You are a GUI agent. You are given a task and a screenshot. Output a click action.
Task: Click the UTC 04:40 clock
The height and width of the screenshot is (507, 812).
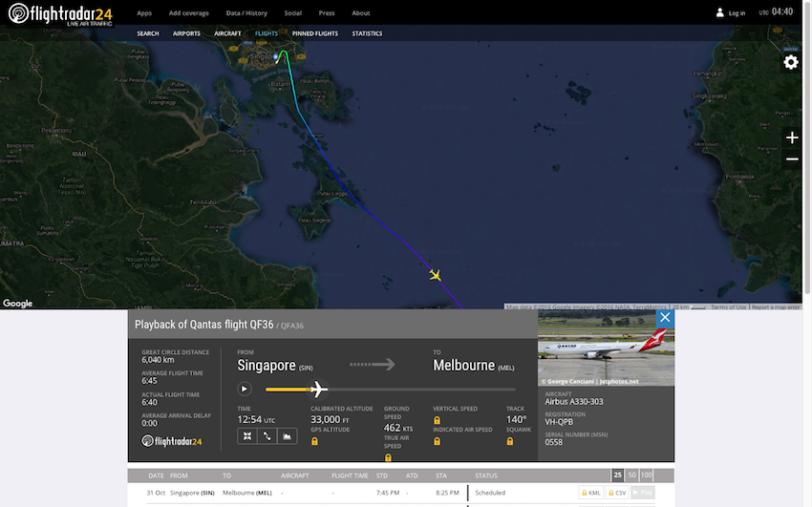(x=776, y=11)
